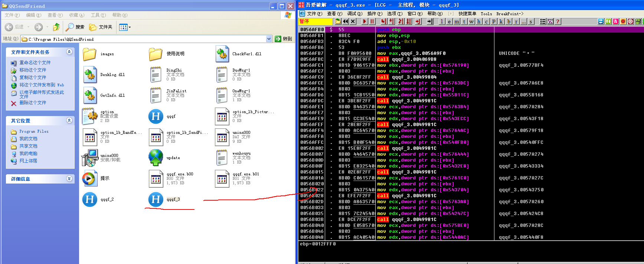Select the qqqf_3 file icon
644x264 pixels.
tap(156, 199)
